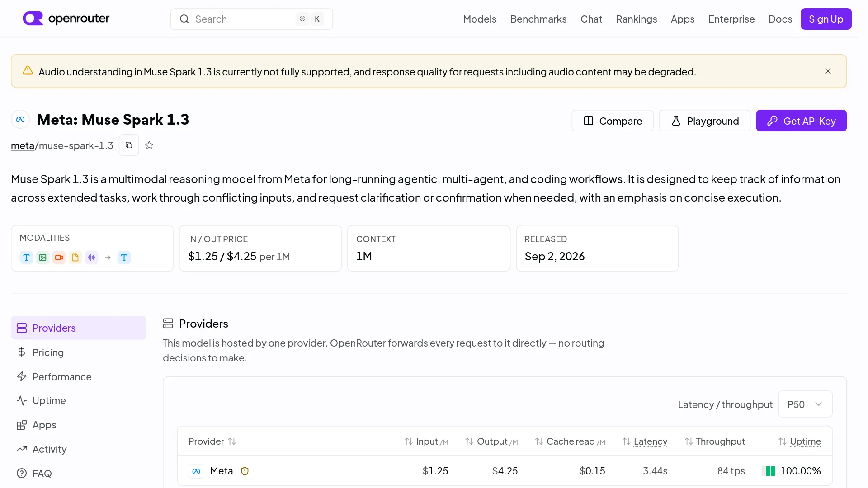Screen dimensions: 868x488
Task: Open the FAQ sidebar section
Action: tap(79, 474)
